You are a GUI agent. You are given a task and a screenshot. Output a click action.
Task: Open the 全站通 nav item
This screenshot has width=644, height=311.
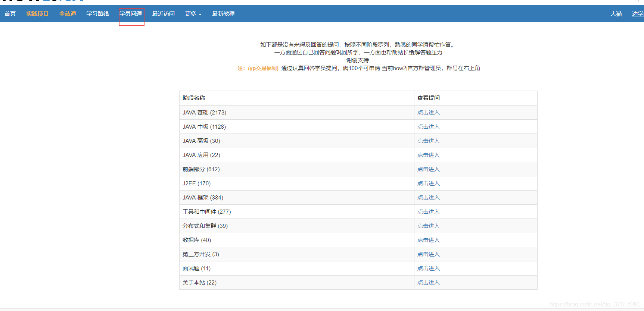(x=68, y=14)
